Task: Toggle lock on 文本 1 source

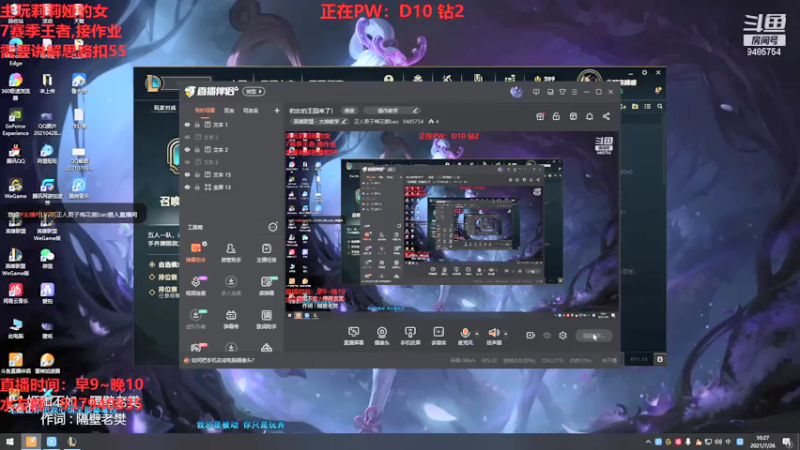Action: pos(197,124)
